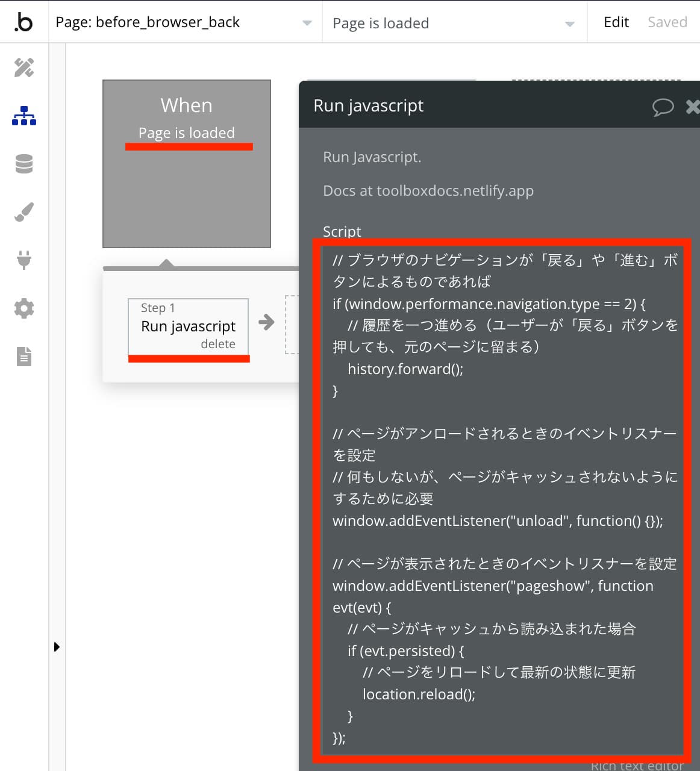Expand the sidebar with the black arrow

coord(57,647)
